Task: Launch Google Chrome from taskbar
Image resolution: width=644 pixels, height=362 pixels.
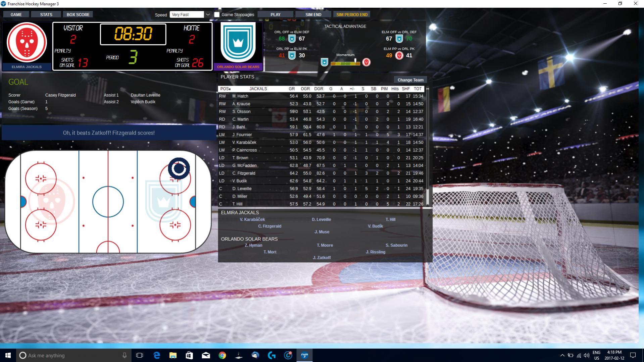Action: pos(222,355)
